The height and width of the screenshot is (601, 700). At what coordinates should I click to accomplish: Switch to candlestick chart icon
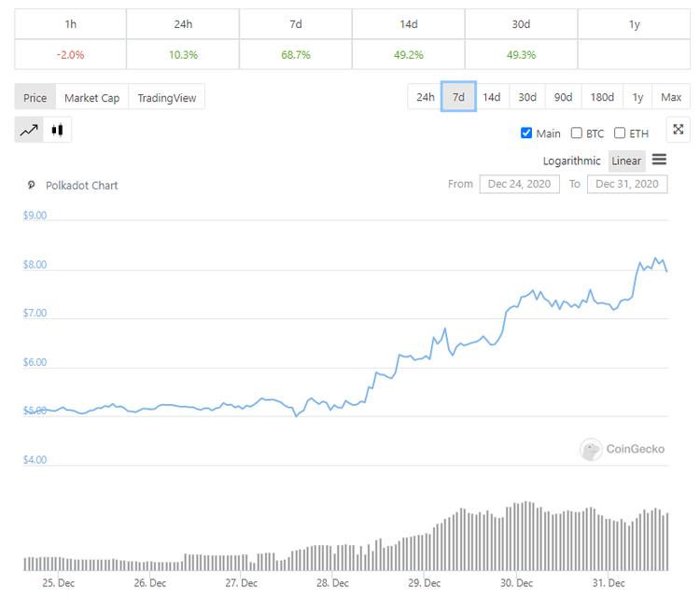coord(58,131)
